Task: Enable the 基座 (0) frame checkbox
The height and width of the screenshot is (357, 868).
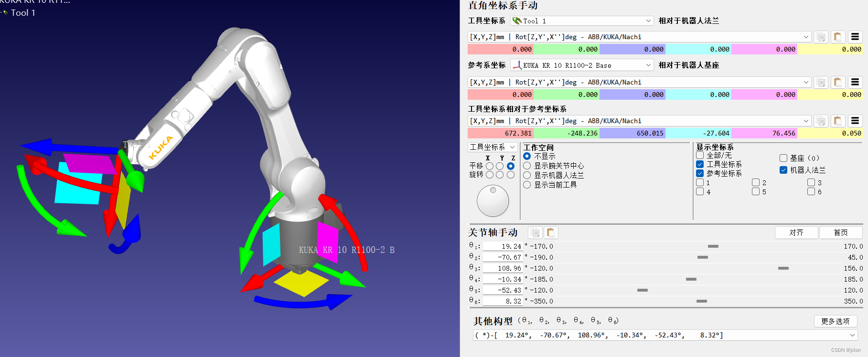Action: click(783, 158)
